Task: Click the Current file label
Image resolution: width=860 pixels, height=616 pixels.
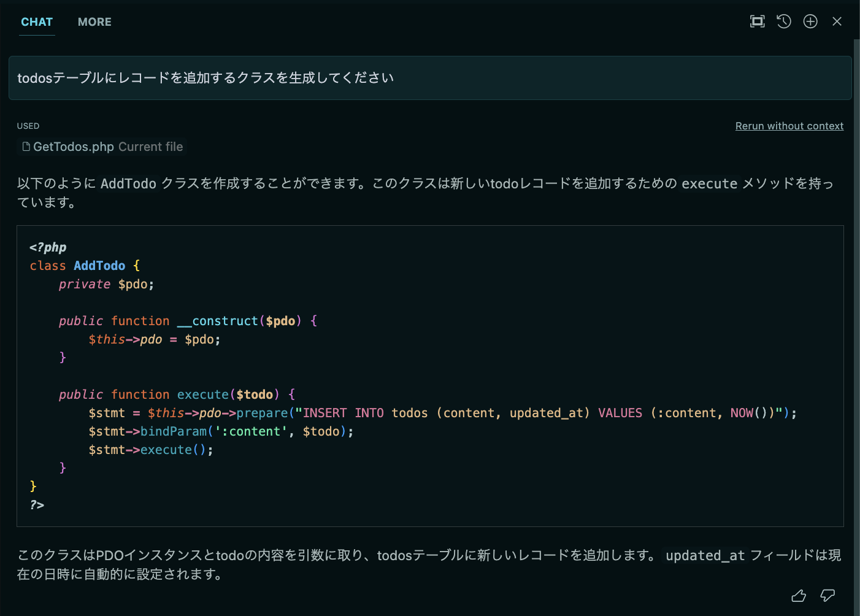Action: (x=150, y=147)
